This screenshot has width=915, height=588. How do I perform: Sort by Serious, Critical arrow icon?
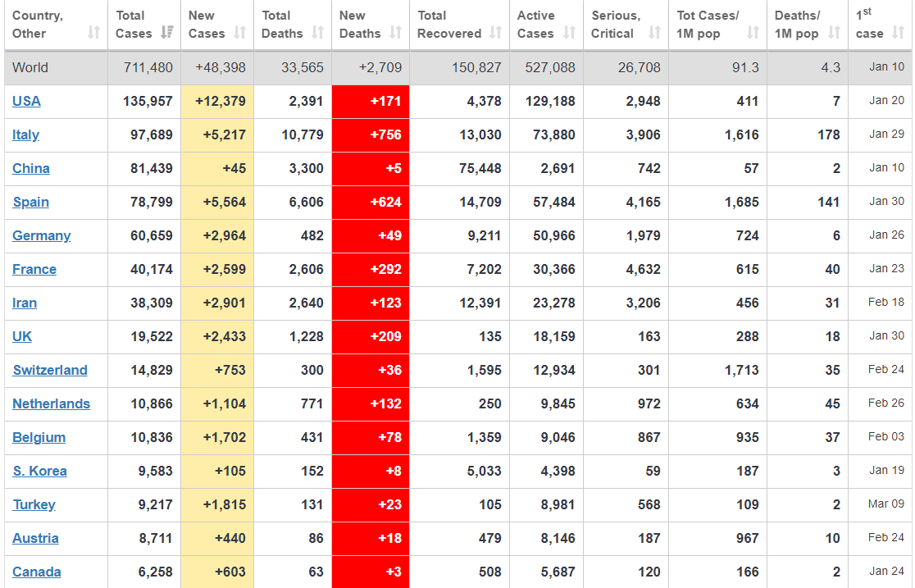(654, 33)
